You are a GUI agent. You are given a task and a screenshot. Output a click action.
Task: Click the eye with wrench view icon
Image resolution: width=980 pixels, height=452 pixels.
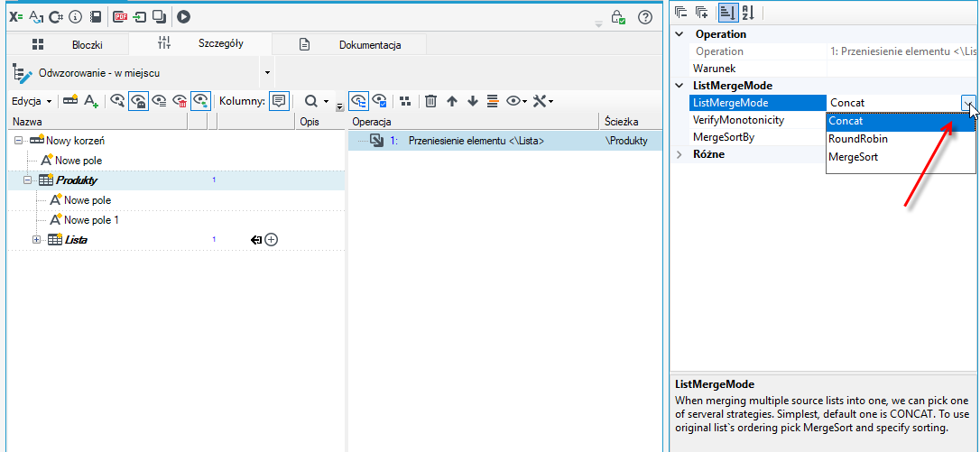pos(117,101)
